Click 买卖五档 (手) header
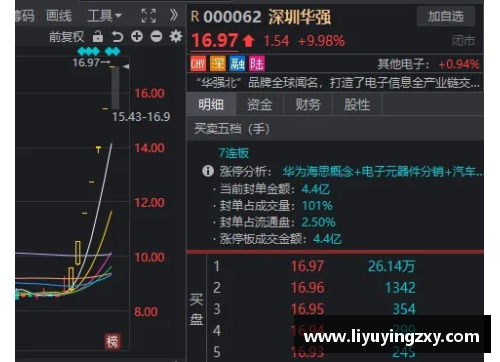 click(232, 128)
